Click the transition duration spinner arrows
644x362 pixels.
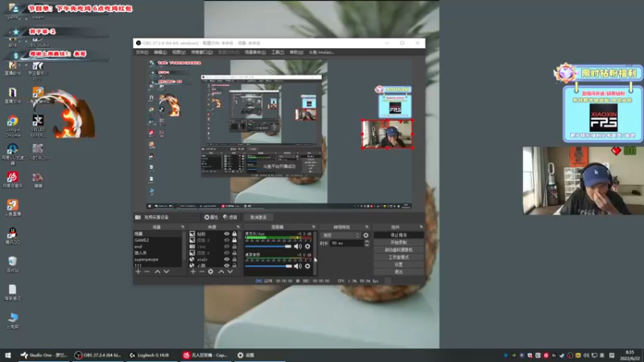367,244
